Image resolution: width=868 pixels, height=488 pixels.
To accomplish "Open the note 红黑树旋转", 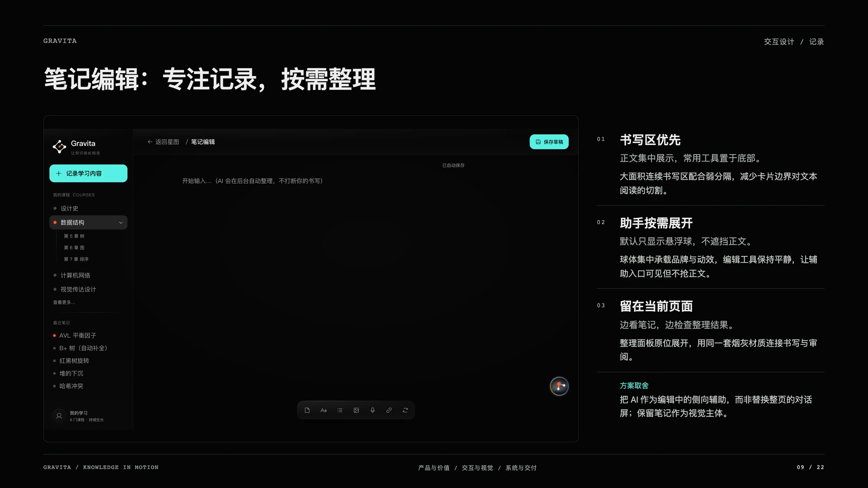I will 74,361.
